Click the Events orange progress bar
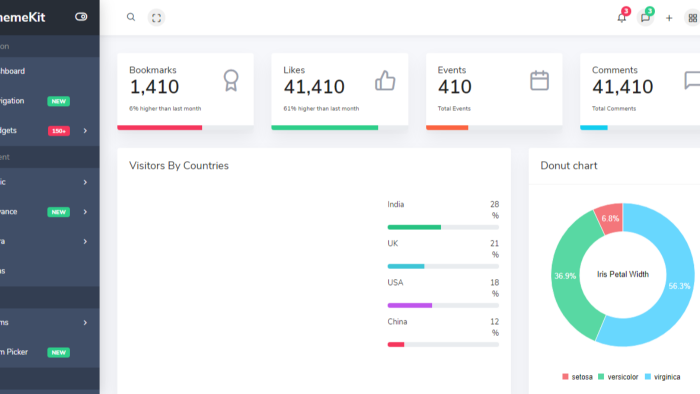Image resolution: width=700 pixels, height=394 pixels. [447, 128]
